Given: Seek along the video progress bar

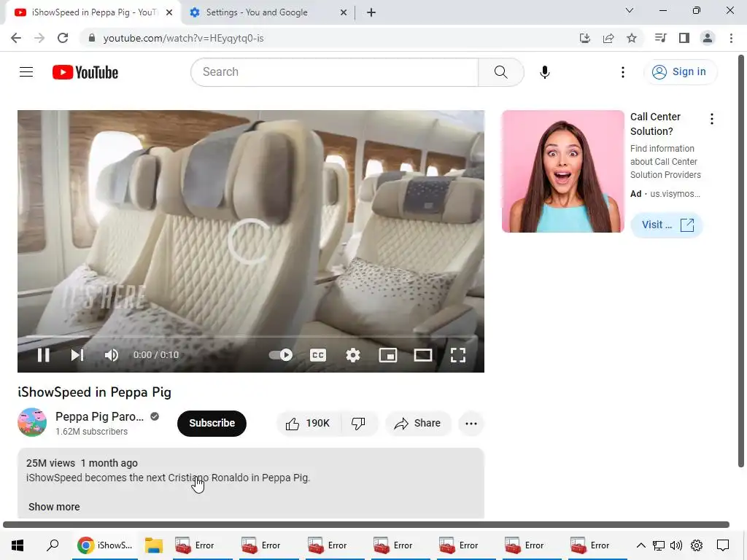Looking at the screenshot, I should [x=251, y=336].
